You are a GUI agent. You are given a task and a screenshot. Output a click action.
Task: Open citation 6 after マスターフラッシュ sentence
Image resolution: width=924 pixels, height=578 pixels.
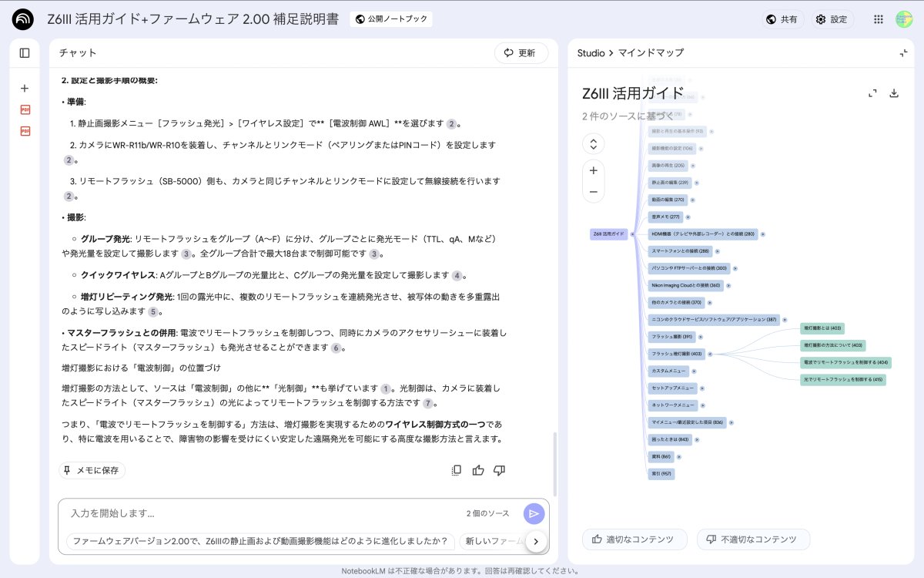336,348
